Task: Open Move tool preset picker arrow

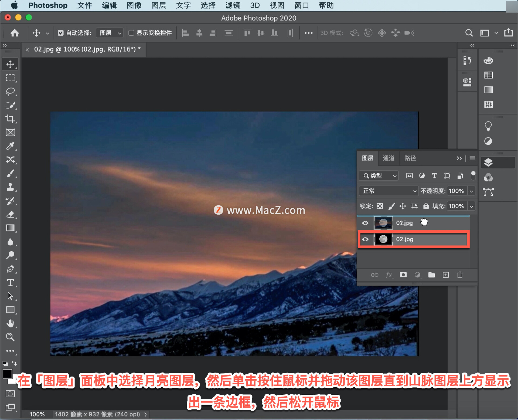Action: (x=47, y=33)
